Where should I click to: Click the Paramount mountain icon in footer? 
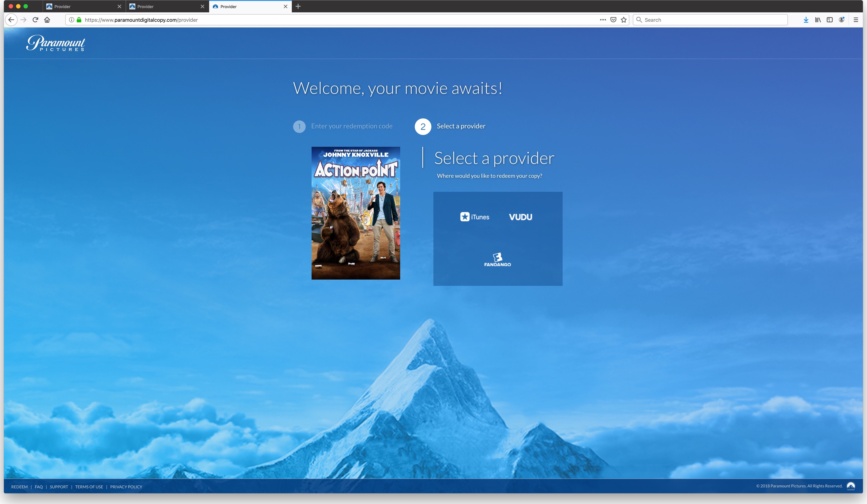click(851, 486)
